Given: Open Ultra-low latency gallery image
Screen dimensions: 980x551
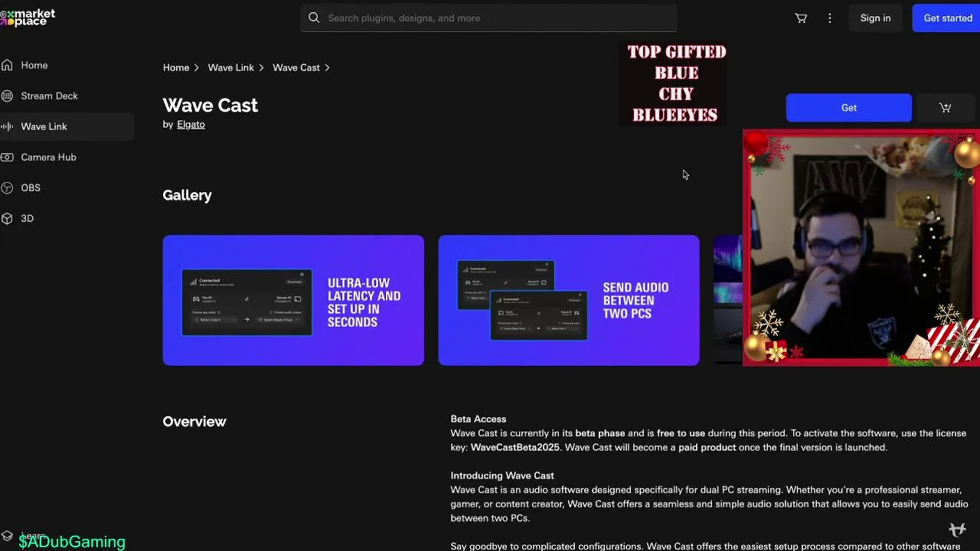Looking at the screenshot, I should [293, 300].
